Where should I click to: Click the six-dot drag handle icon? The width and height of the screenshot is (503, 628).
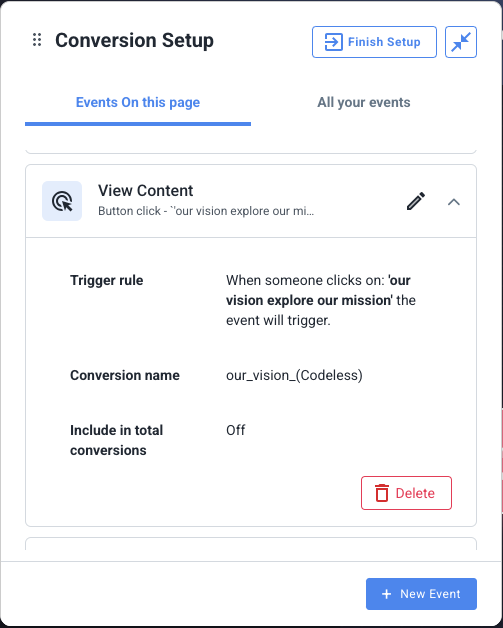coord(37,40)
